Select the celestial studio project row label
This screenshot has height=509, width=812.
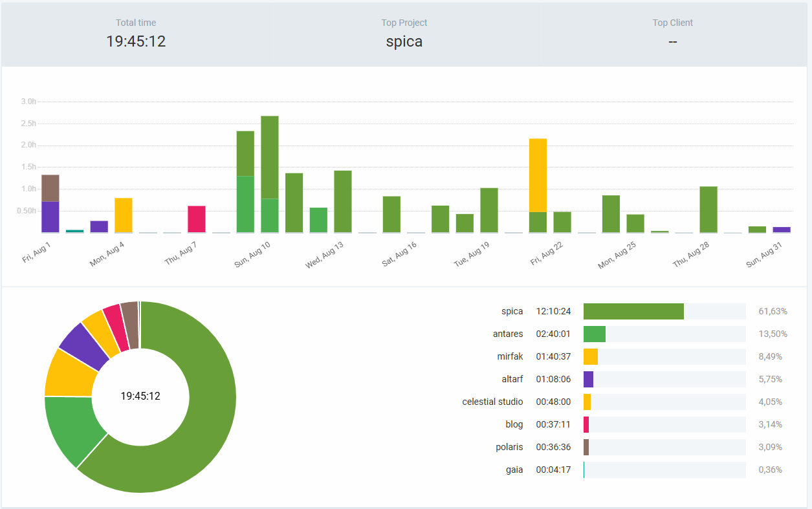pos(492,402)
